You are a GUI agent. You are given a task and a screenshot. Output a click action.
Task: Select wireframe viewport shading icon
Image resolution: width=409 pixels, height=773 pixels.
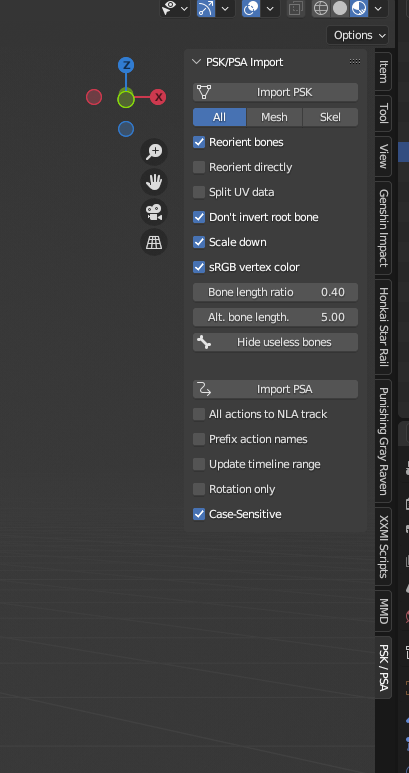click(x=321, y=8)
